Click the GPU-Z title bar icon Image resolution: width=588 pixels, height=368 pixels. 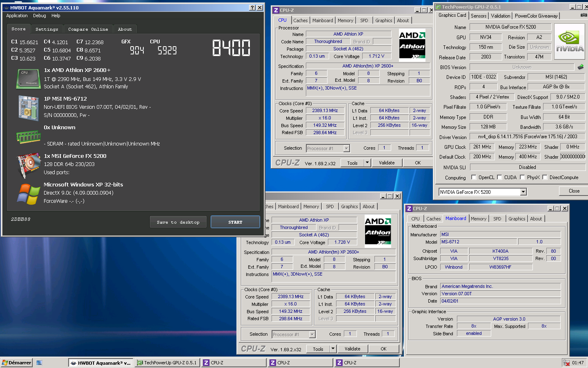point(438,7)
